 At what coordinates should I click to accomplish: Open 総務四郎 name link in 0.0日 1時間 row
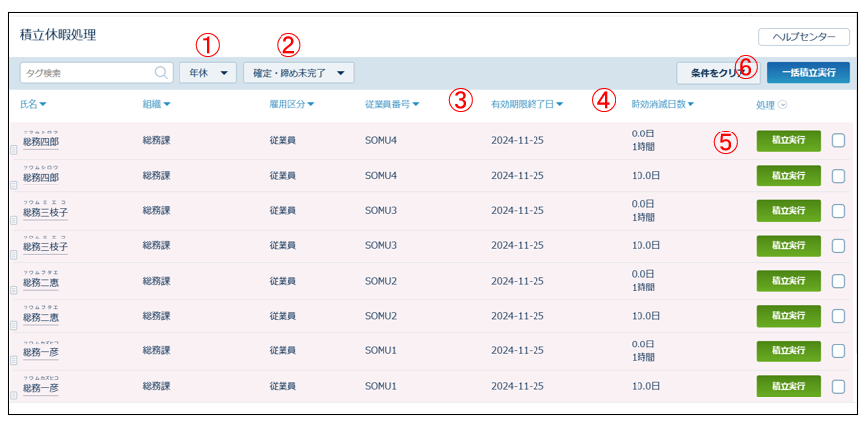pyautogui.click(x=40, y=142)
